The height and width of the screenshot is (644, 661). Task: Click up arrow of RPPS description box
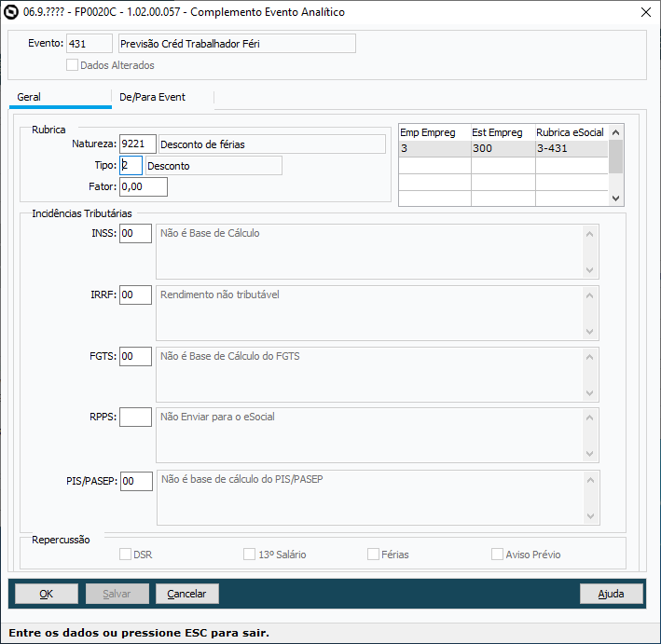click(x=590, y=418)
